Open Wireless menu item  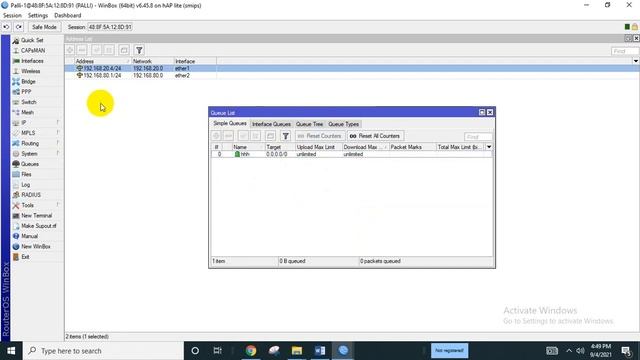(31, 71)
